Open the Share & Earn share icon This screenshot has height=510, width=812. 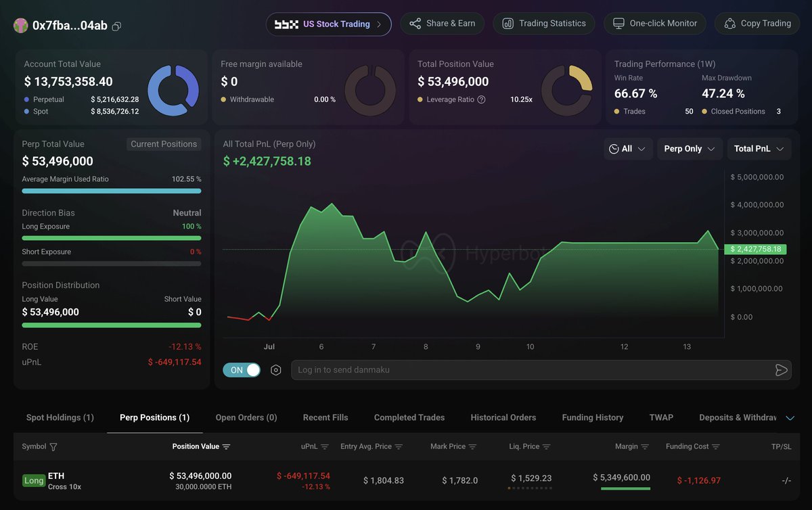pyautogui.click(x=415, y=24)
